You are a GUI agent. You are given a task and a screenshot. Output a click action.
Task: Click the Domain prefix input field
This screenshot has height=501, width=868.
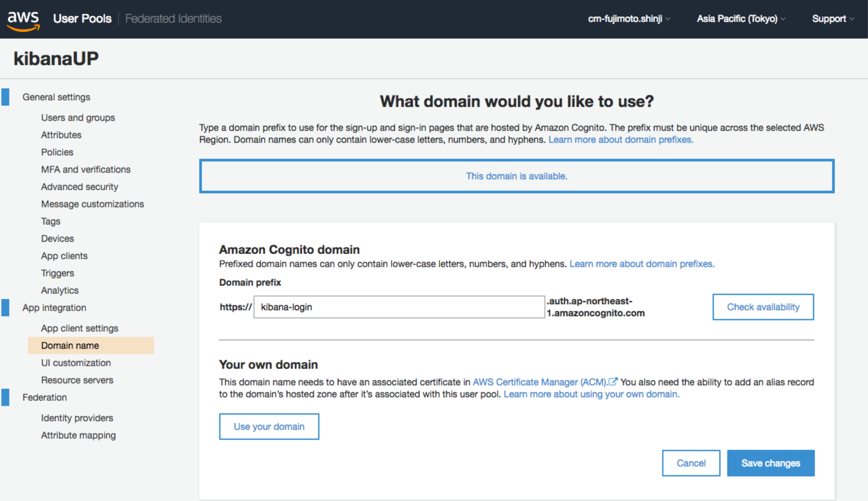coord(399,307)
